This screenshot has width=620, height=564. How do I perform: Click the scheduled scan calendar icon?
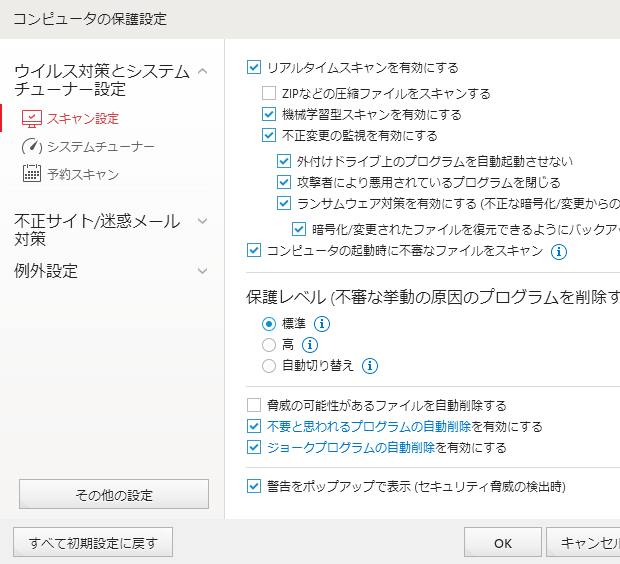32,175
